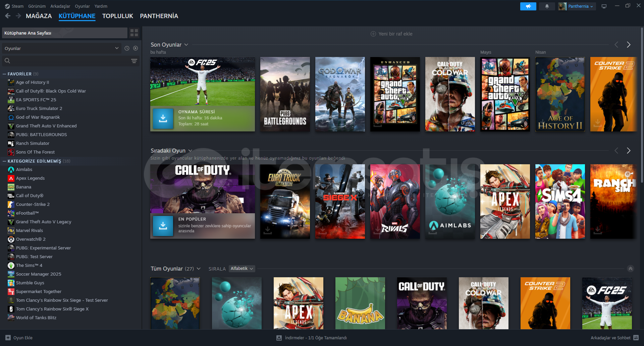
Task: Click the search magnifier icon
Action: [x=7, y=61]
